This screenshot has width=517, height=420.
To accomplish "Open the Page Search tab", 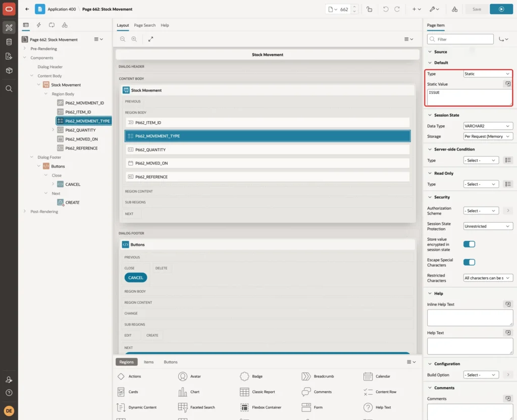I will tap(144, 25).
